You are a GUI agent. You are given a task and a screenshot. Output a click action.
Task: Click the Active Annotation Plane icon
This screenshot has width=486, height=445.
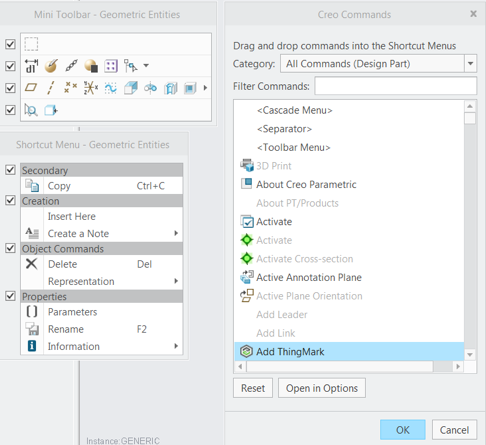pyautogui.click(x=247, y=277)
